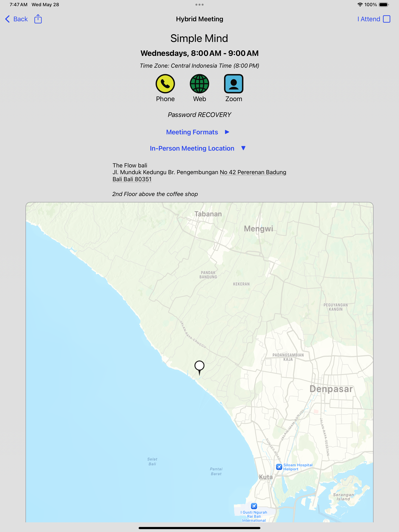Open the address link No 42 Pererenan Badung
The image size is (399, 532).
click(253, 172)
